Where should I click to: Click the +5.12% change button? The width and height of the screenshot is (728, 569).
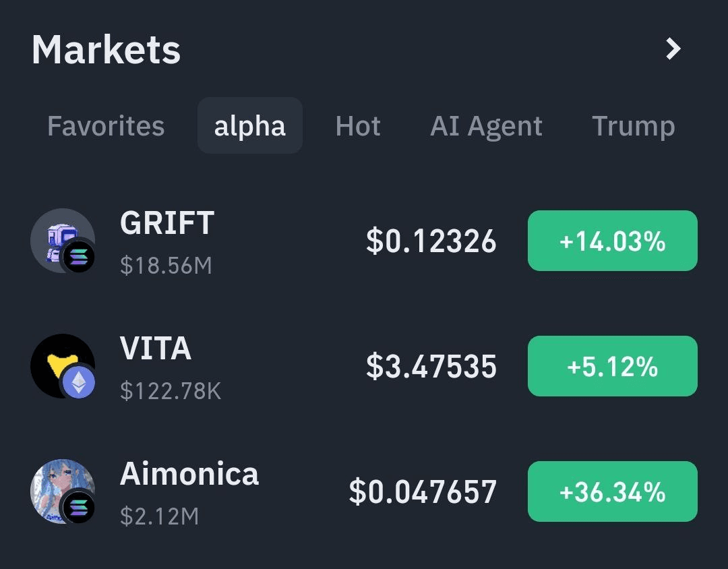612,366
